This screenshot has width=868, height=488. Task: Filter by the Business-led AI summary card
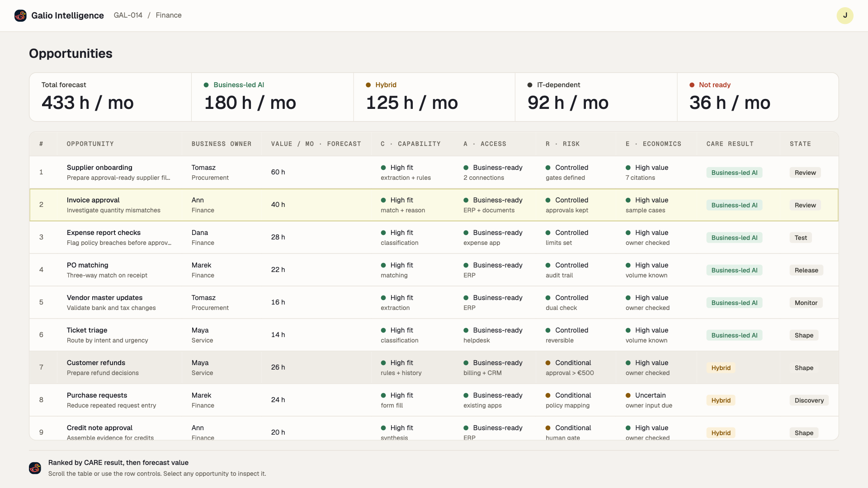point(272,97)
